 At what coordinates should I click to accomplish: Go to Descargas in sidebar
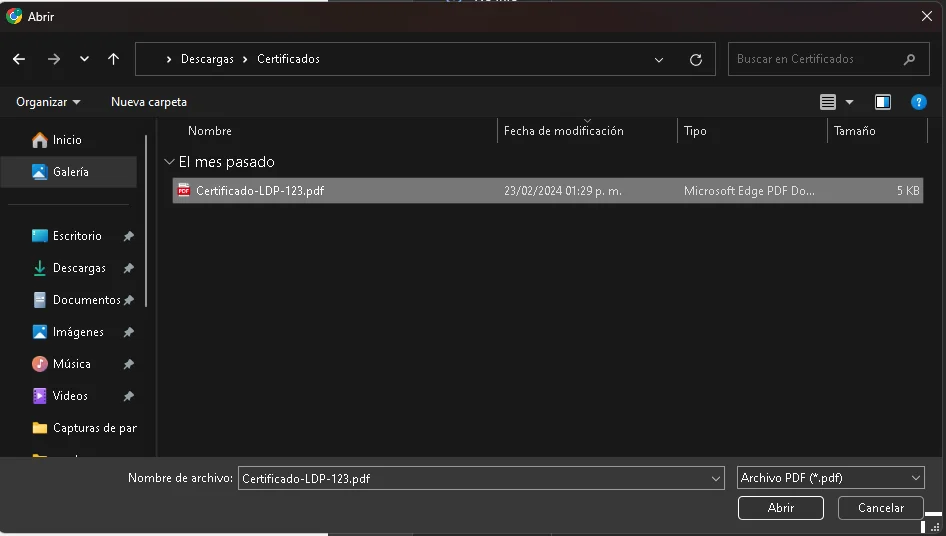(79, 268)
